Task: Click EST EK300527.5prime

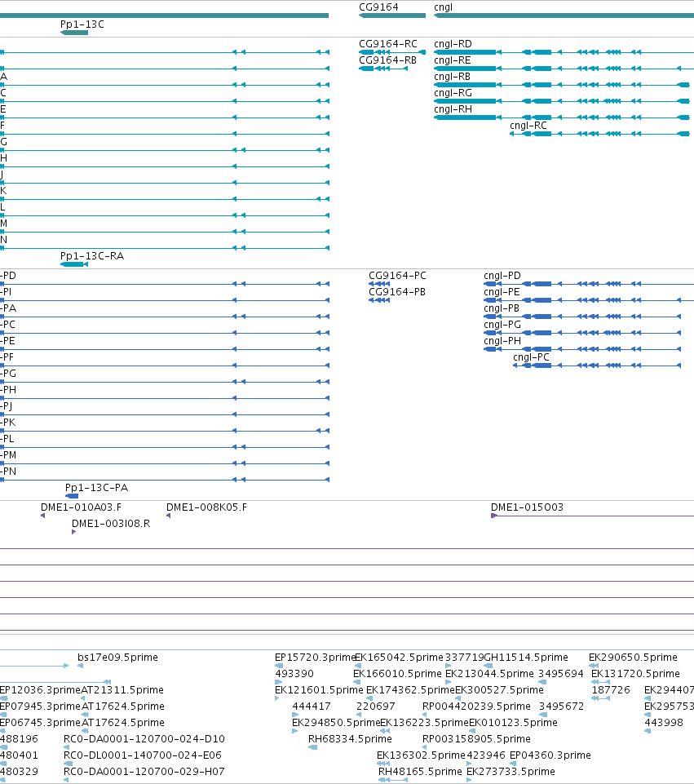Action: click(x=499, y=689)
